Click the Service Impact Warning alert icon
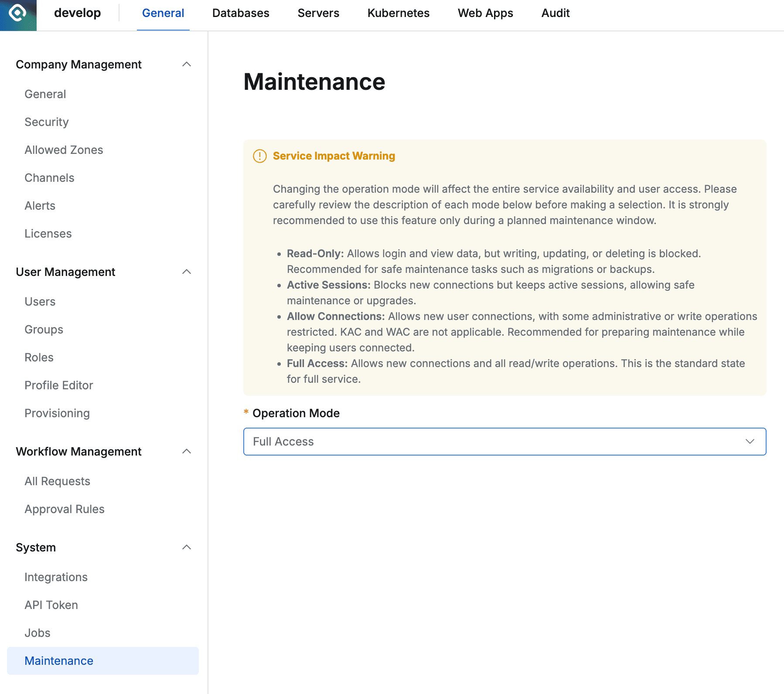 click(x=259, y=156)
